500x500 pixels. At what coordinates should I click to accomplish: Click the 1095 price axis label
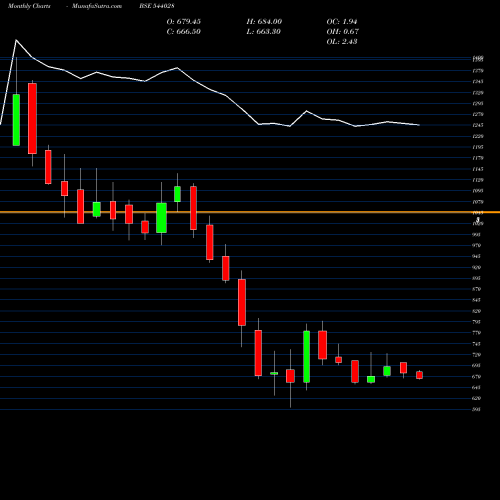pyautogui.click(x=478, y=191)
